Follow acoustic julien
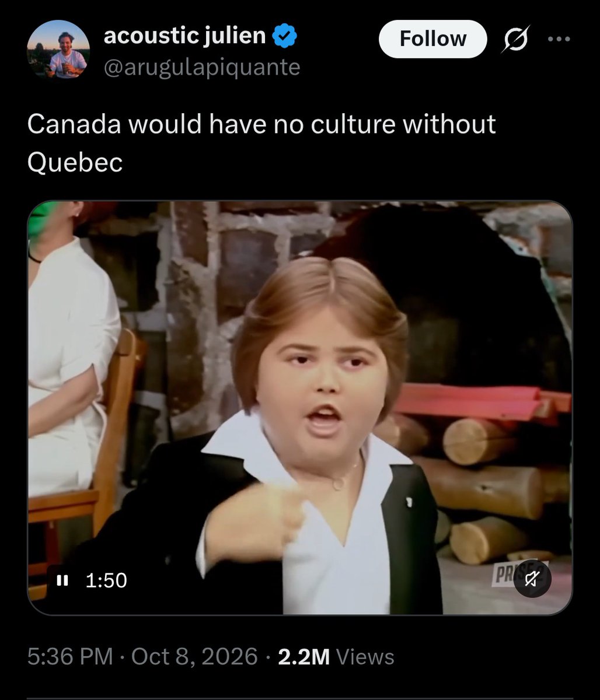This screenshot has width=600, height=700. tap(432, 39)
